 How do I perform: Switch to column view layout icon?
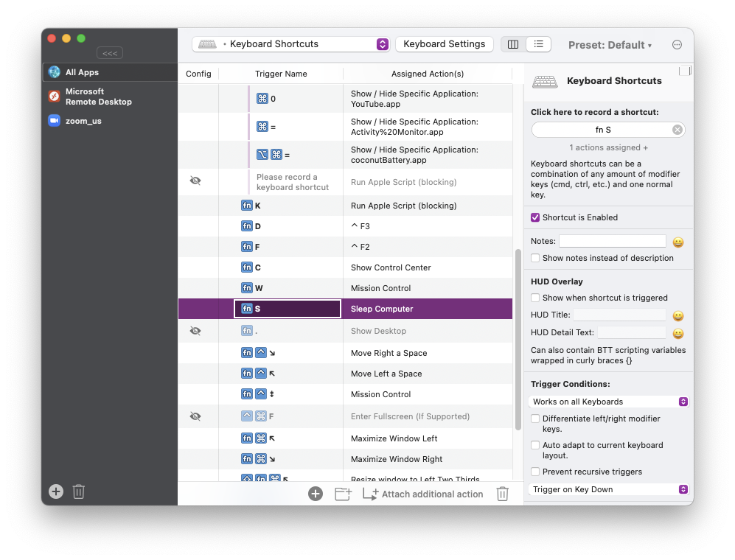(513, 44)
